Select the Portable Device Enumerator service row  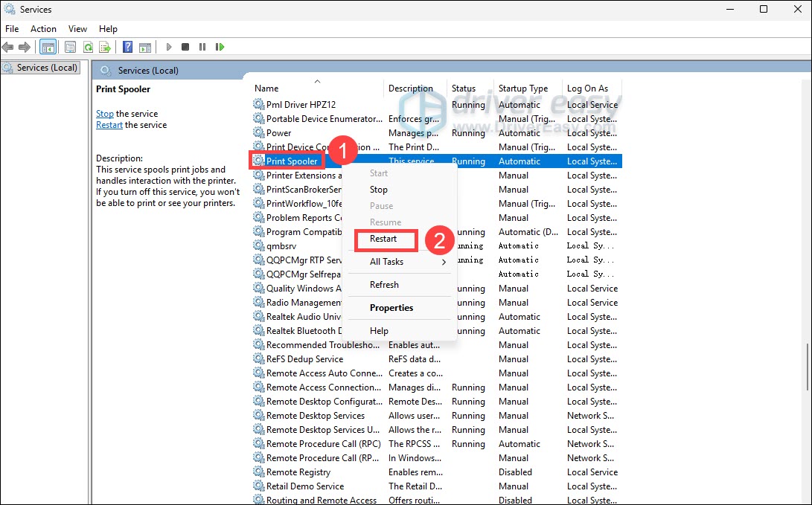click(x=437, y=119)
